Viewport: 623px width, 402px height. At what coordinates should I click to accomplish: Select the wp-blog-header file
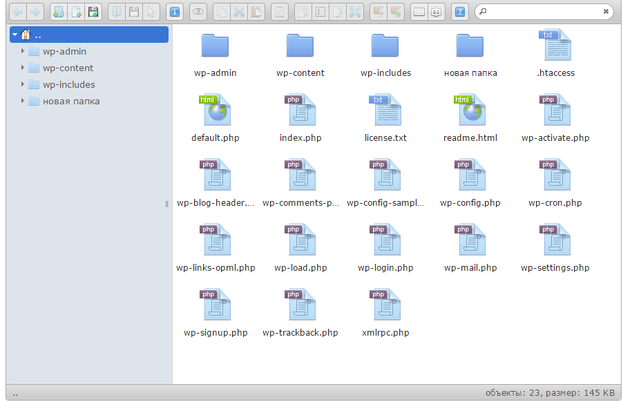[215, 175]
